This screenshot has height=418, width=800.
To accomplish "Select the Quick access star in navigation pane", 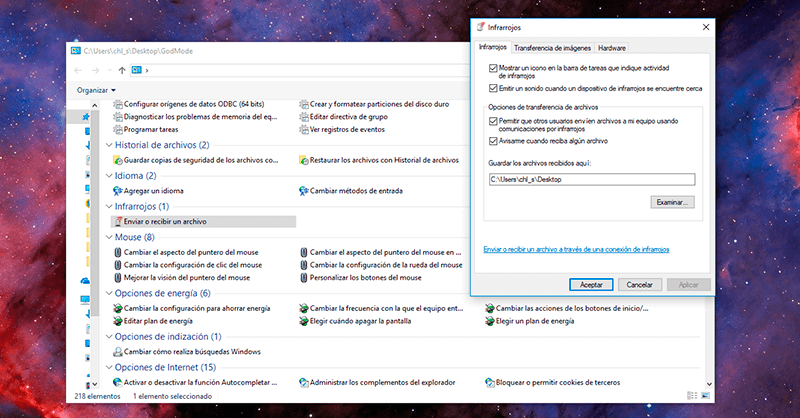I will coord(86,117).
